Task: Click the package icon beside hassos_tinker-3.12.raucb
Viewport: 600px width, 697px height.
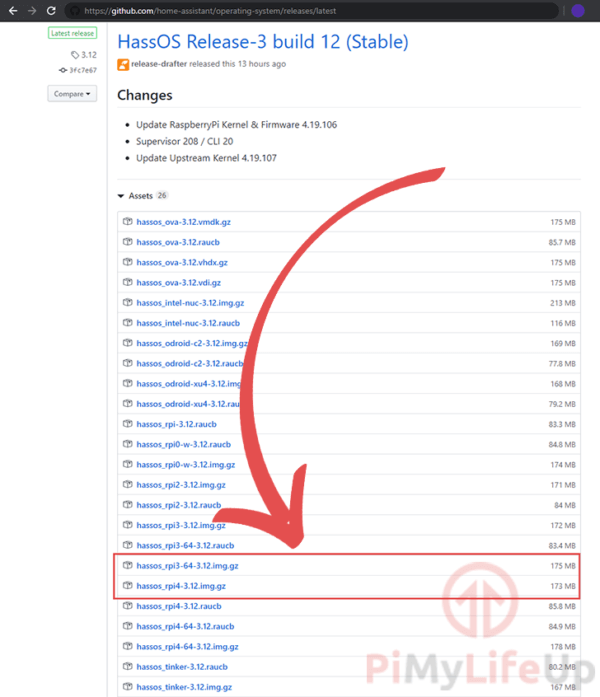Action: point(128,667)
